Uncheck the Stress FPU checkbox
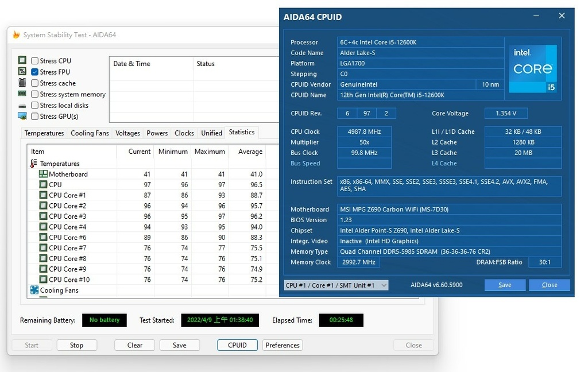This screenshot has height=372, width=588. tap(35, 72)
